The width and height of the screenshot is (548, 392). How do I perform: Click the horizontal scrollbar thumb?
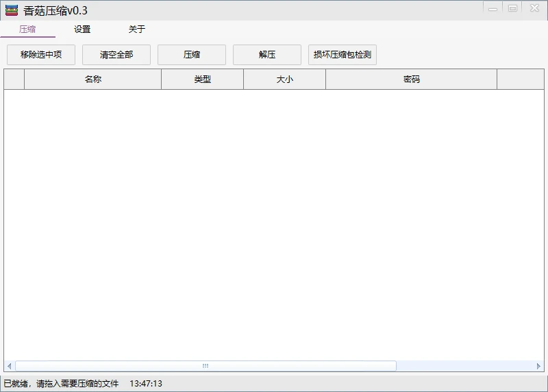[206, 366]
